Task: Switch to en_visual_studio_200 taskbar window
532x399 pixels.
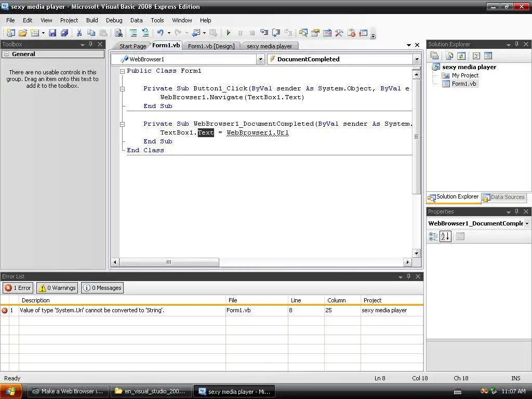Action: tap(151, 392)
